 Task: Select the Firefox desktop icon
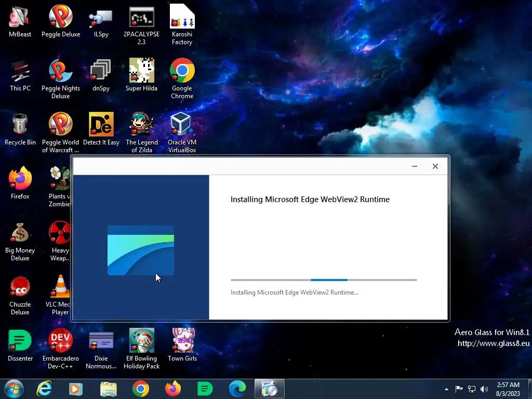20,183
